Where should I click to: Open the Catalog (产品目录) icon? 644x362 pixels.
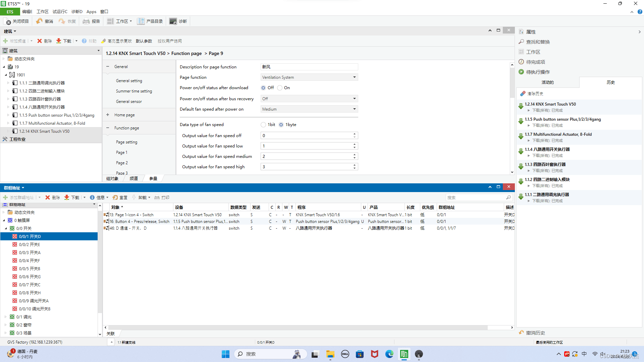[141, 21]
